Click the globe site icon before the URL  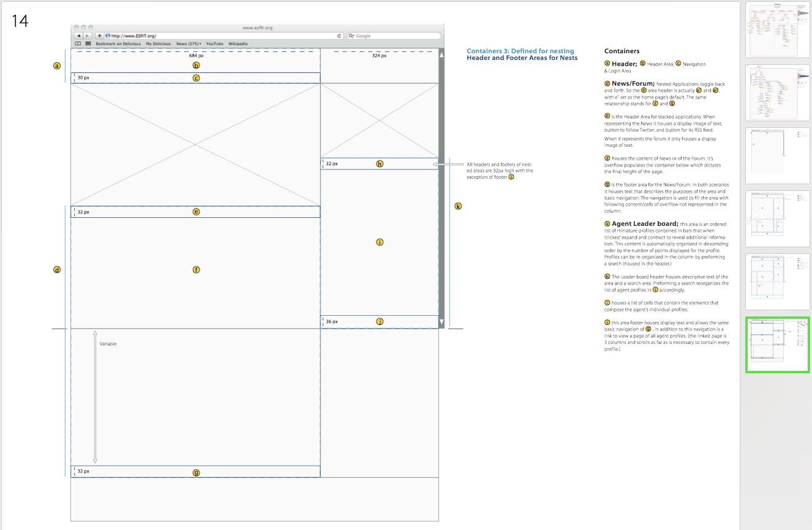[x=108, y=36]
